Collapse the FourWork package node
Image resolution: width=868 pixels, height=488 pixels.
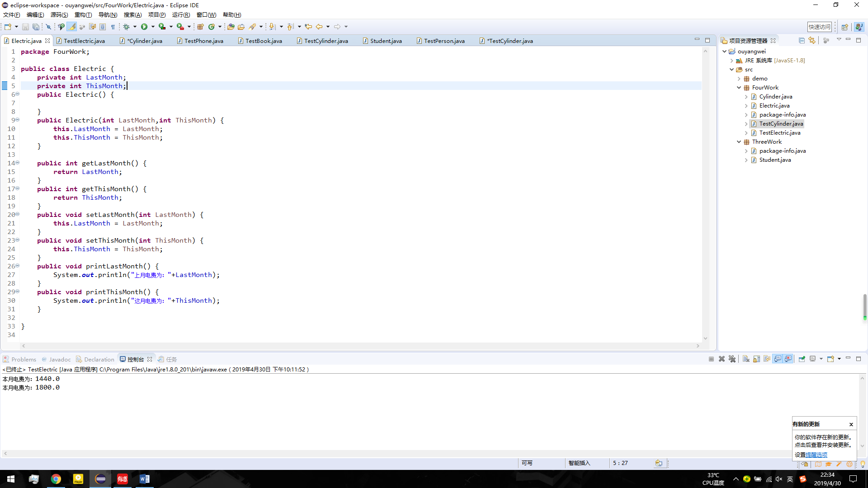tap(739, 88)
